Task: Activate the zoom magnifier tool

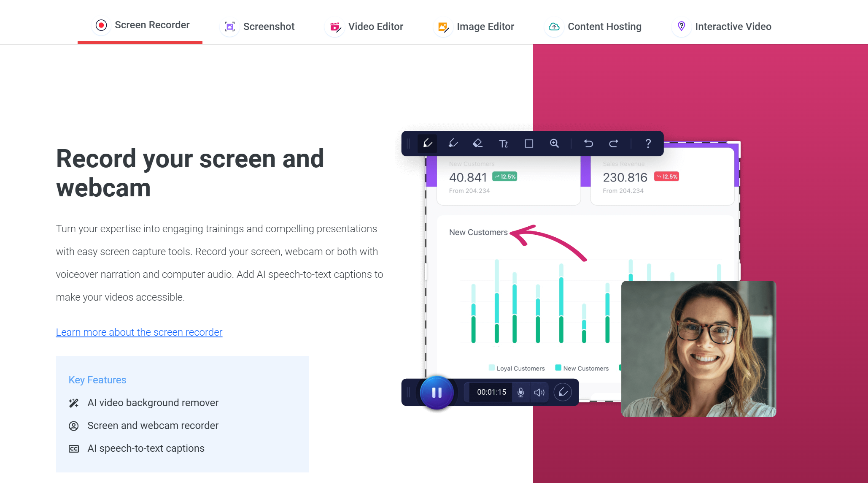Action: click(x=554, y=144)
